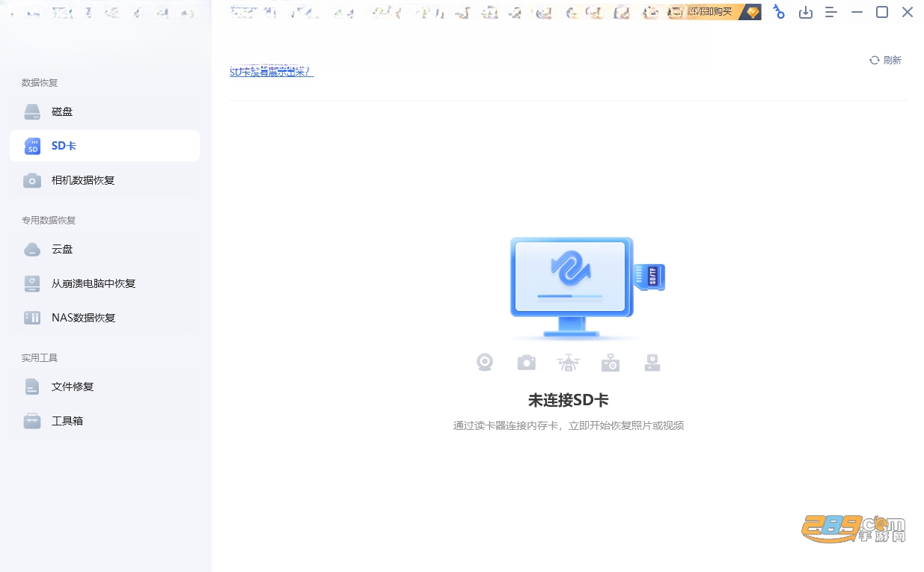This screenshot has width=924, height=572.
Task: Click the document icon beside 文件修复
Action: pos(32,387)
